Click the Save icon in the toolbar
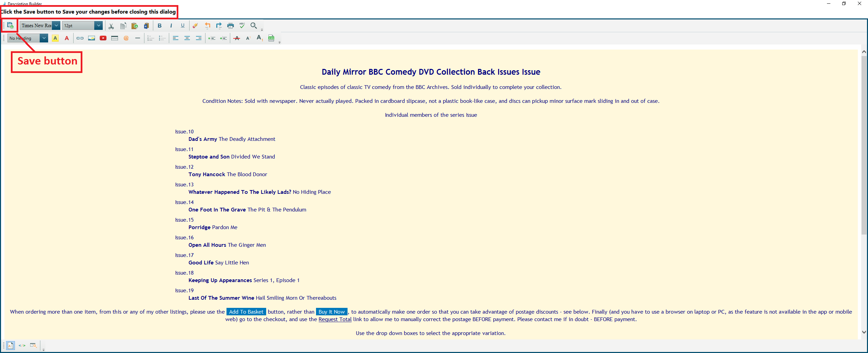868x353 pixels. (x=10, y=25)
